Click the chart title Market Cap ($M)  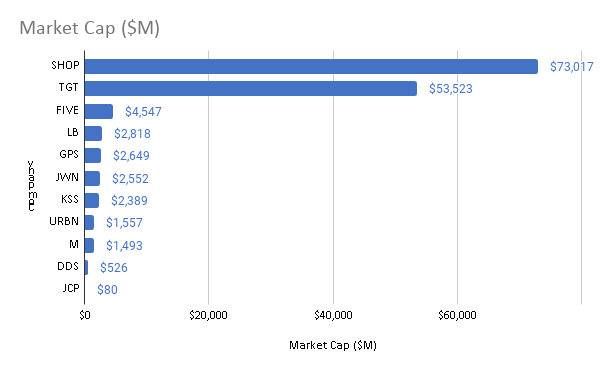click(90, 28)
